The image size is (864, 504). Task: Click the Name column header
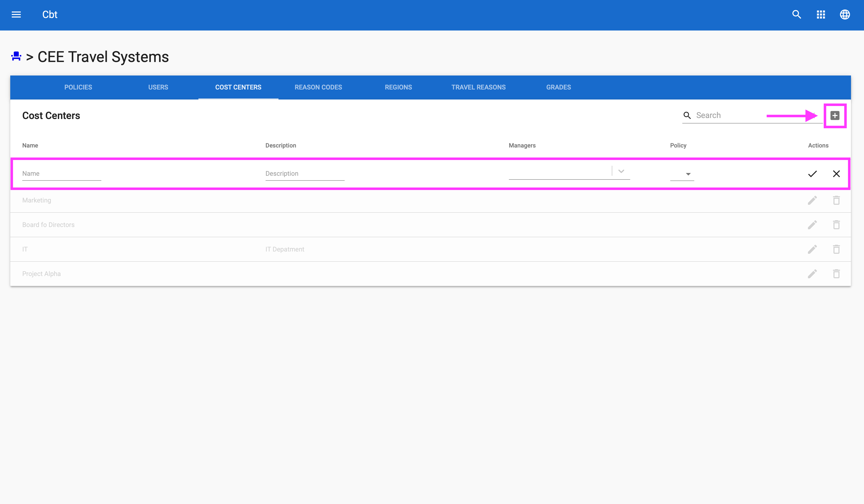point(30,145)
